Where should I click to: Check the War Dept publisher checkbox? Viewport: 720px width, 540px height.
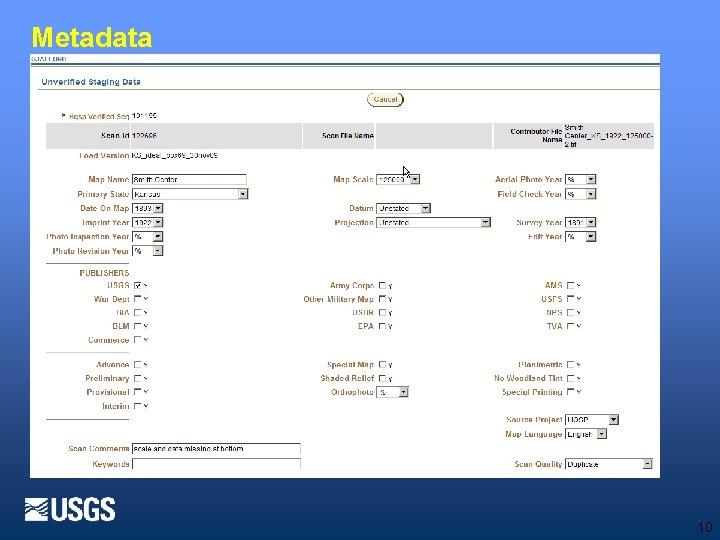[137, 299]
